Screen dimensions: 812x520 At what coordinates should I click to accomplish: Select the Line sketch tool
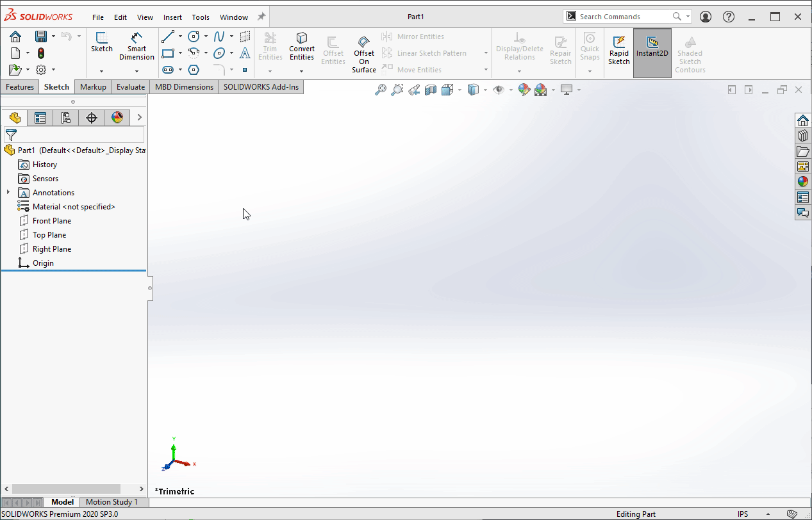point(168,37)
